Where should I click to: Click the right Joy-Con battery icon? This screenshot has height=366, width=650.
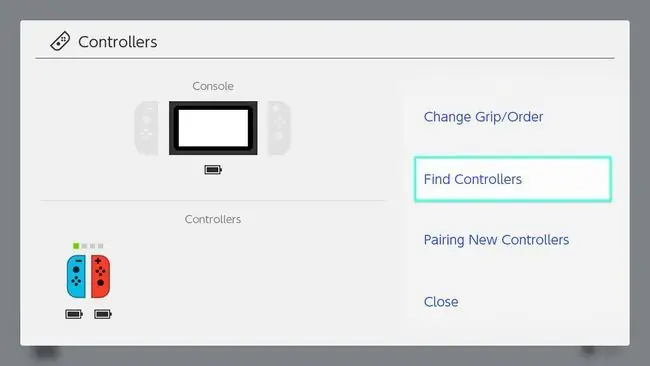[103, 314]
